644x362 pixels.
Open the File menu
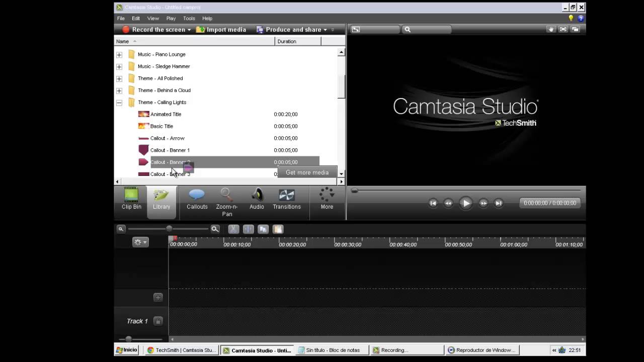[121, 18]
